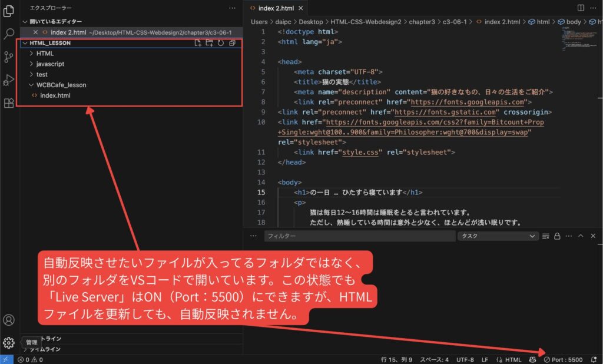This screenshot has height=364, width=603.
Task: Click the New File icon in HTML_LESSON
Action: tap(198, 43)
